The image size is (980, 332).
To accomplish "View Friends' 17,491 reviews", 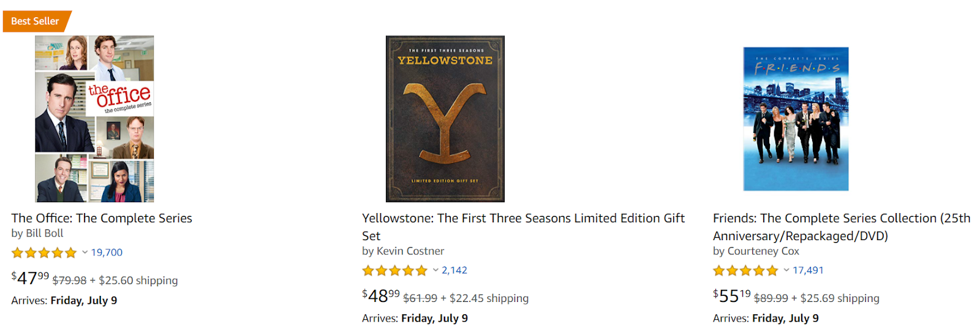I will (x=808, y=270).
